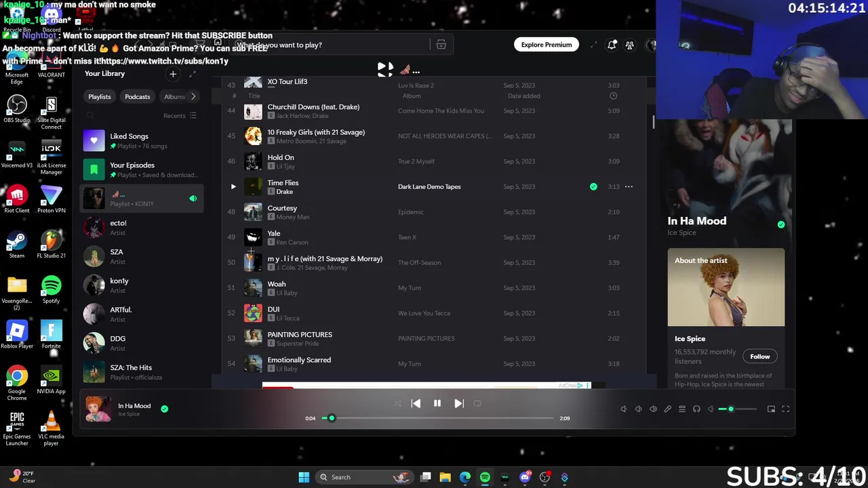Go back to the previous track
Screen dimensions: 868x488
pos(416,403)
